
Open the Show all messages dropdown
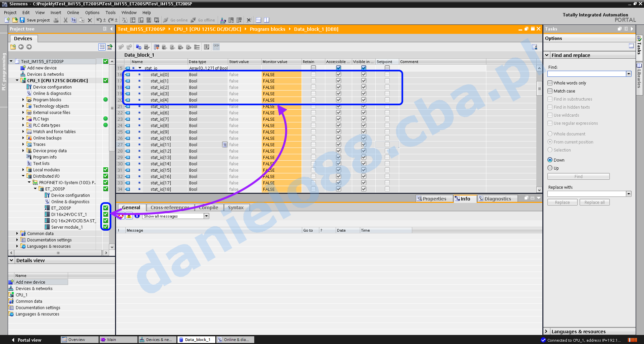(x=207, y=216)
